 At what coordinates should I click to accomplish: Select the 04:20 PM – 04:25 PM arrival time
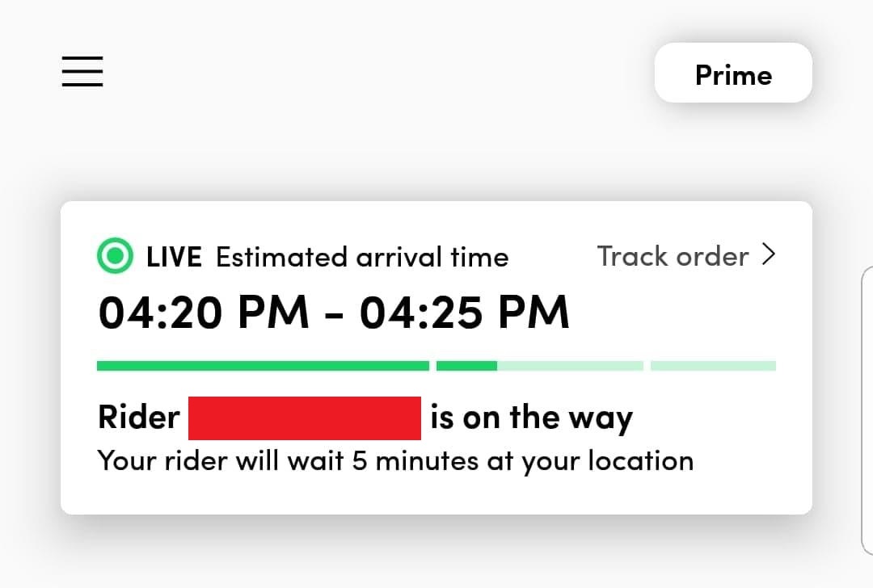(x=334, y=312)
